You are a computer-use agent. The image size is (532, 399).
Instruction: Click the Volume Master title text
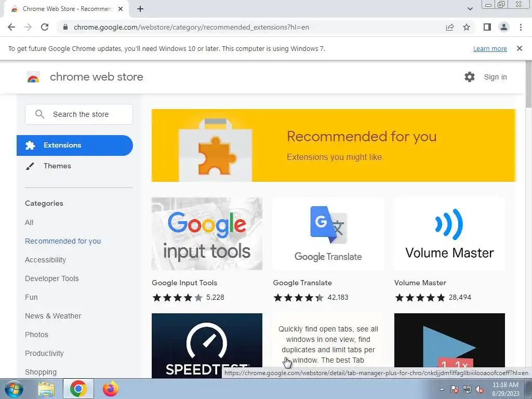point(420,283)
